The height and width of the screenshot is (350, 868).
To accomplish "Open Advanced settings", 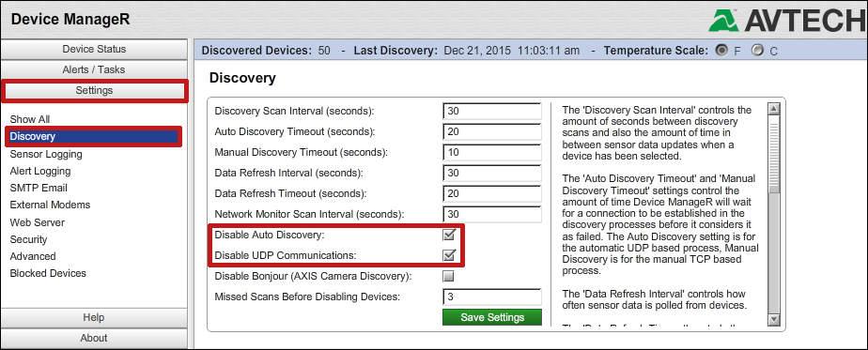I will (x=33, y=256).
